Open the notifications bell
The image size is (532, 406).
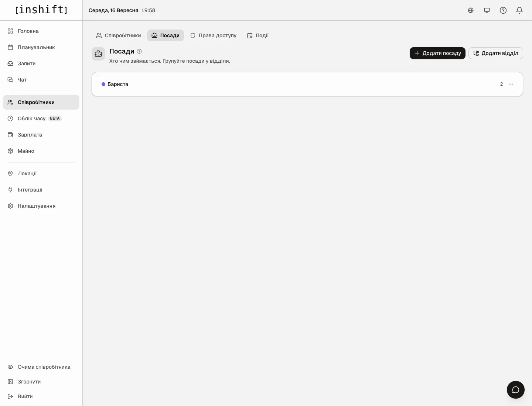coord(519,10)
